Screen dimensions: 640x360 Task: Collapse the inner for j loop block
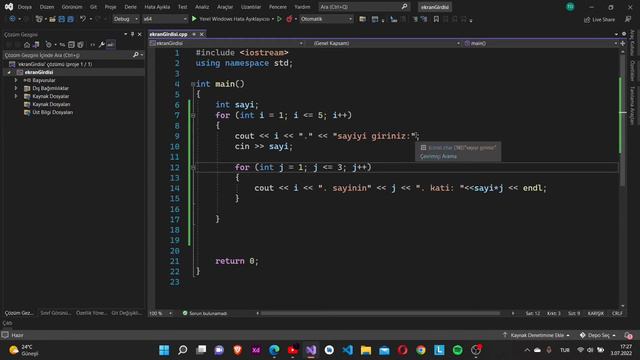click(193, 167)
